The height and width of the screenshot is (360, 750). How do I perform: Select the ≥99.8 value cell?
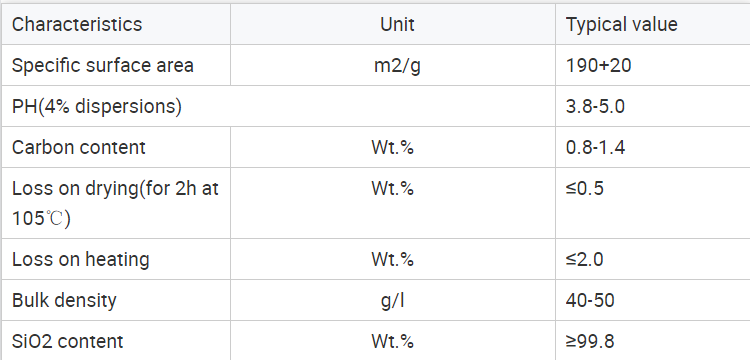pos(653,340)
